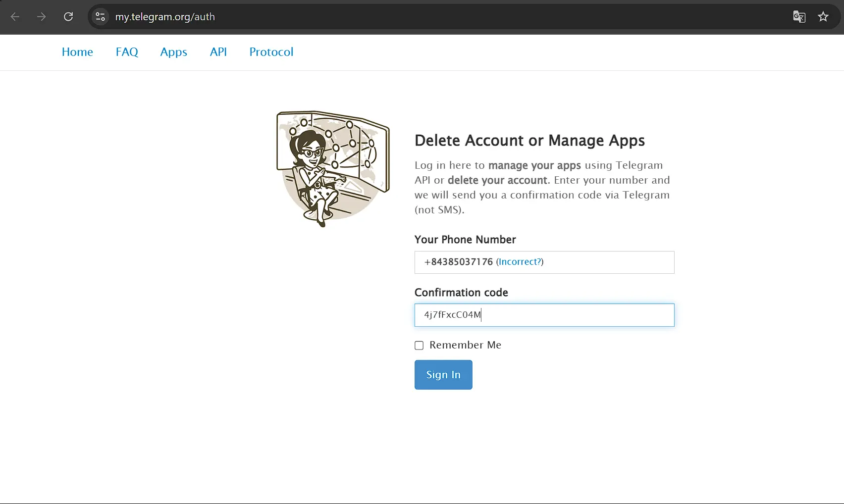
Task: Open the FAQ navigation link
Action: pyautogui.click(x=127, y=52)
